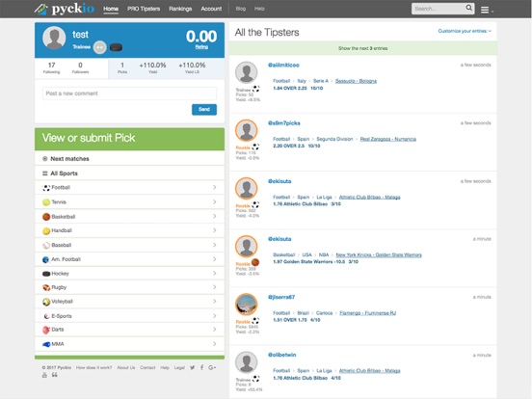Open the hamburger menu in header

point(486,11)
